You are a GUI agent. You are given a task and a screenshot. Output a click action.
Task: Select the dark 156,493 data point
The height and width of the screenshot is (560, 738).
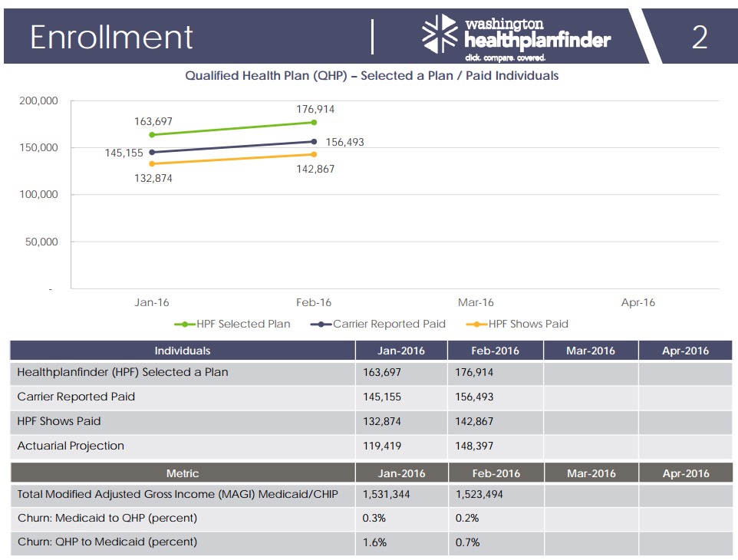[314, 141]
